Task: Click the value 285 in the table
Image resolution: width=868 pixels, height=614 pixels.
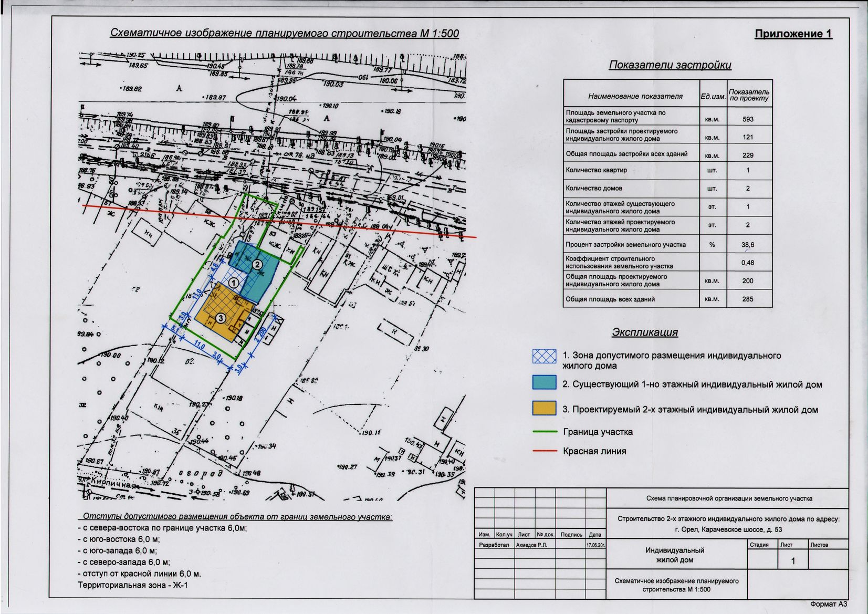Action: click(748, 299)
